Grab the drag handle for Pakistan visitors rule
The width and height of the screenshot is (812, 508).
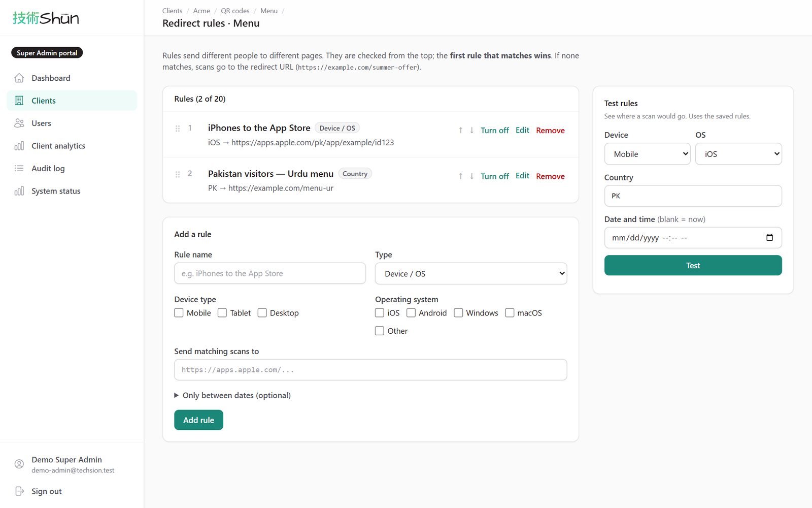coord(178,174)
